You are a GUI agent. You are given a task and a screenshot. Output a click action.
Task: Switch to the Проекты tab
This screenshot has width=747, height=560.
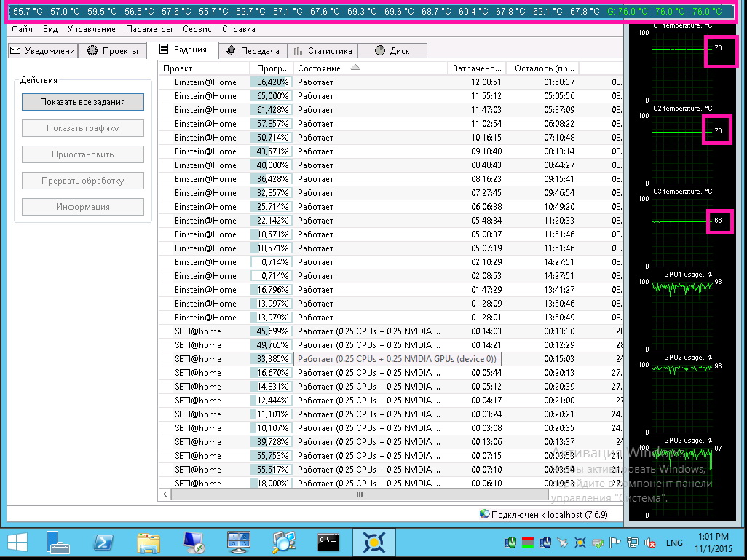112,50
